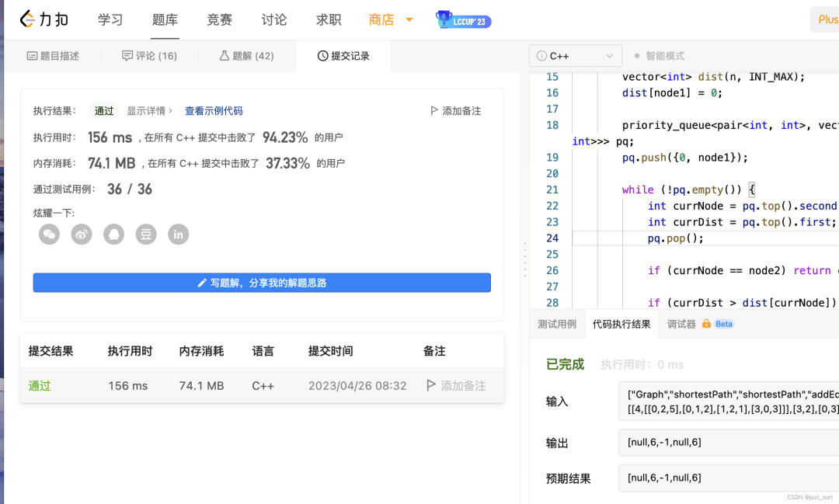Open the C++ language dropdown
Image resolution: width=839 pixels, height=504 pixels.
pos(575,56)
